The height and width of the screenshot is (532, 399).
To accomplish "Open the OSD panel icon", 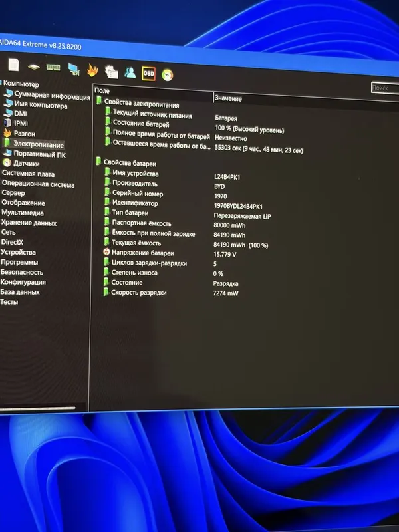I will (x=148, y=74).
